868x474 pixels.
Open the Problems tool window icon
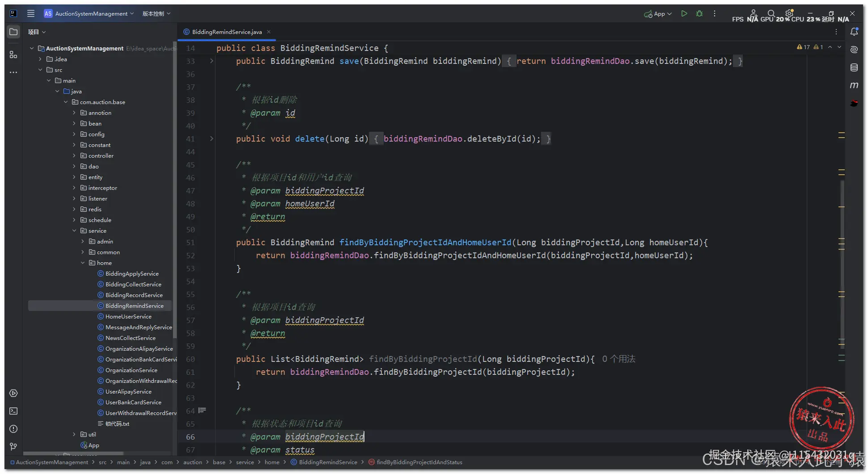point(13,429)
